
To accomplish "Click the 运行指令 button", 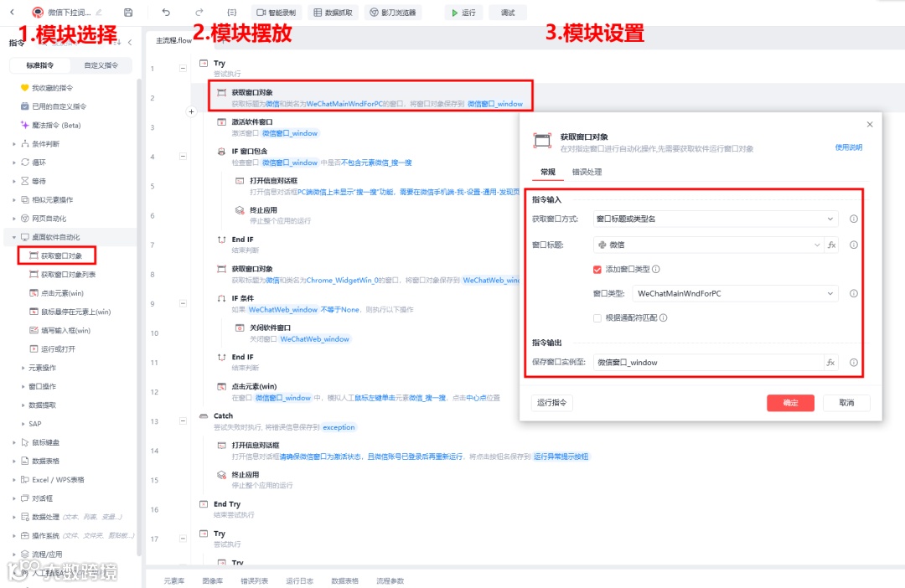I will pyautogui.click(x=551, y=402).
